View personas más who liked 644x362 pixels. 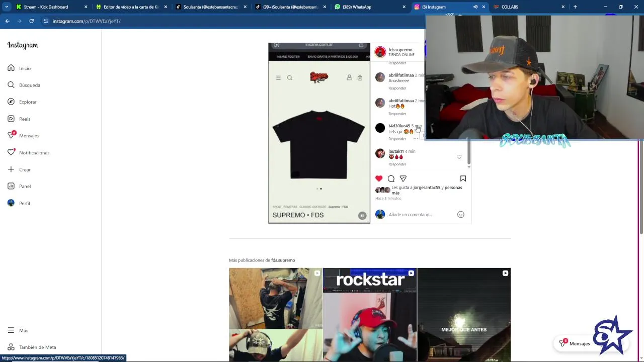click(x=427, y=190)
